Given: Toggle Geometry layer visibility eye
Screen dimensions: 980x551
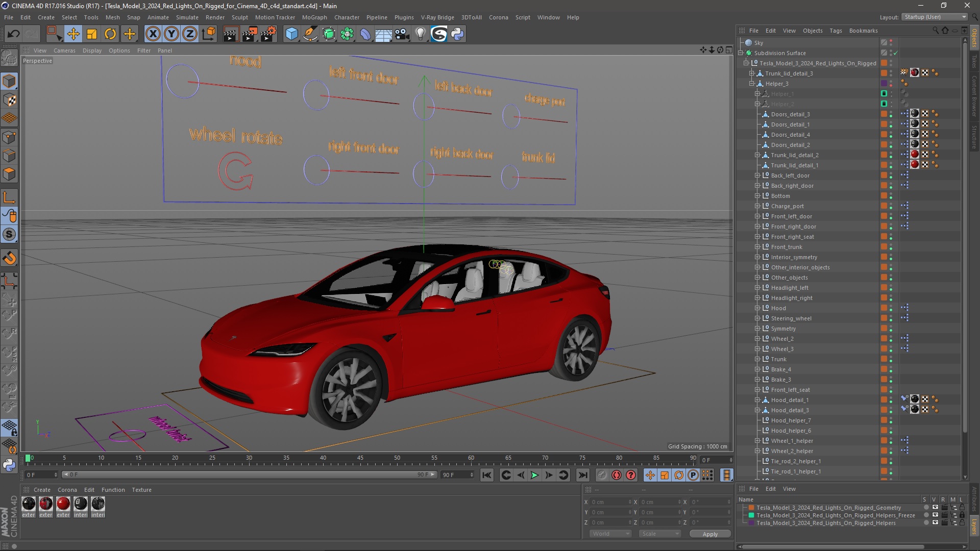Looking at the screenshot, I should tap(935, 508).
